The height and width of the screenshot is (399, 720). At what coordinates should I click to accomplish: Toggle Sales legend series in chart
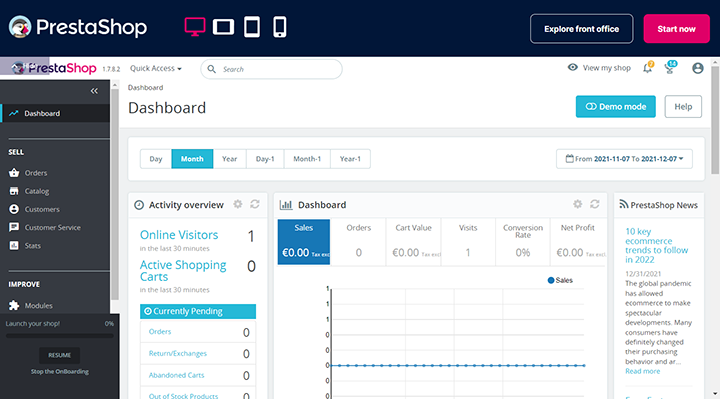pyautogui.click(x=560, y=280)
